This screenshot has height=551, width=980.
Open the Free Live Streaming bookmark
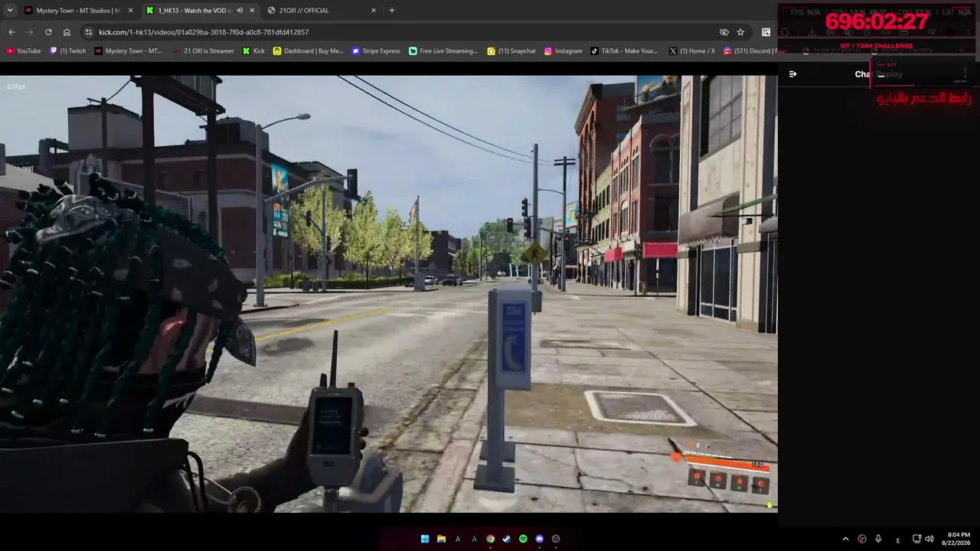coord(443,51)
